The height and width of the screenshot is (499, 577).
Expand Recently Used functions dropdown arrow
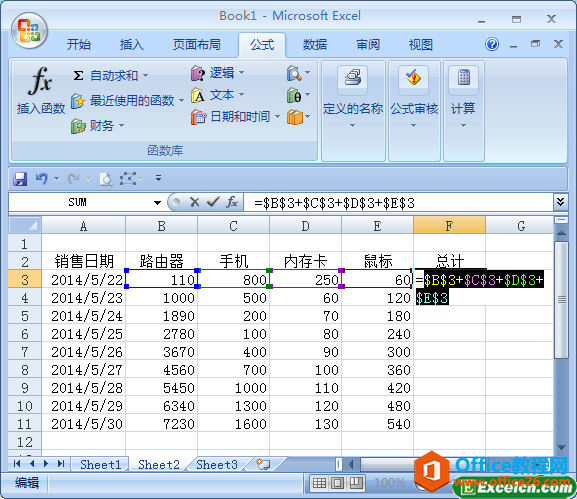click(x=181, y=100)
